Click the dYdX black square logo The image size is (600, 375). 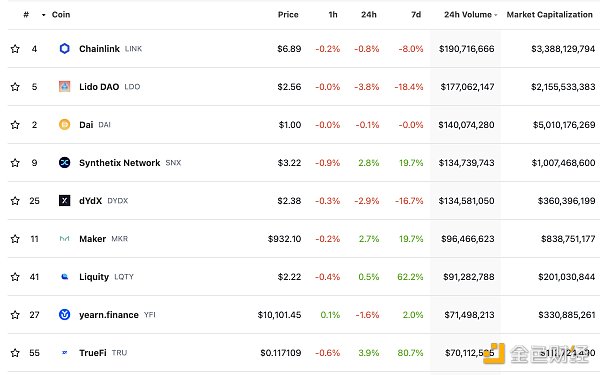point(64,201)
